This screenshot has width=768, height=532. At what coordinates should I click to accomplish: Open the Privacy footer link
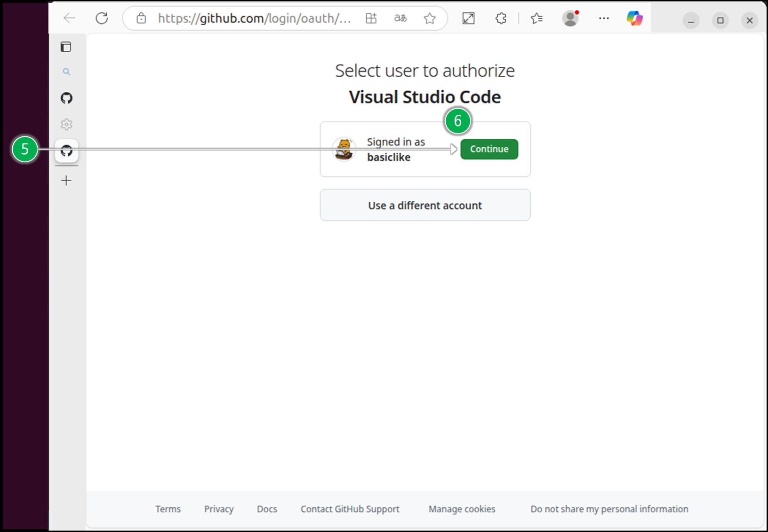(219, 509)
